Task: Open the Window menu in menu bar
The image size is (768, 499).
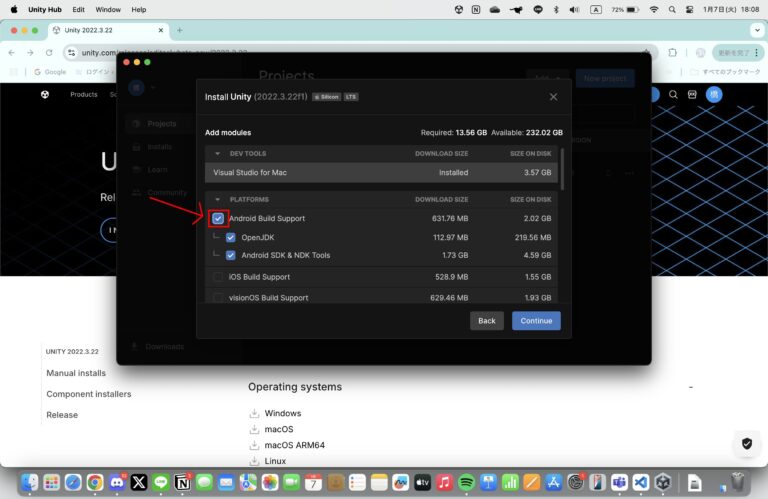Action: click(109, 9)
